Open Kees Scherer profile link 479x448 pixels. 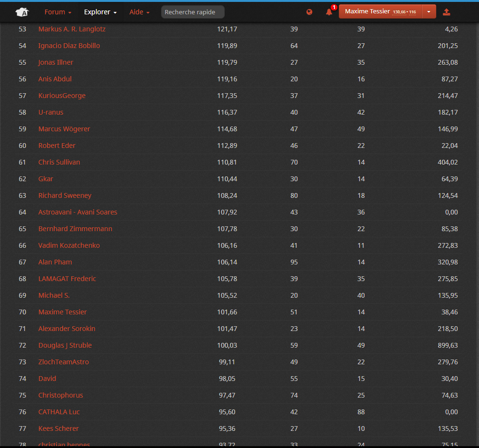(58, 429)
